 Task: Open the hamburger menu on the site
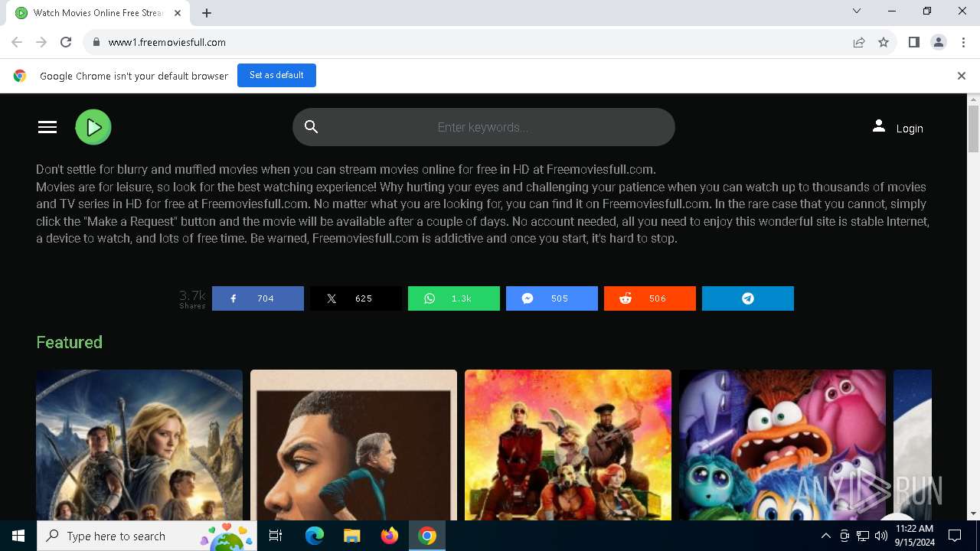(x=47, y=127)
